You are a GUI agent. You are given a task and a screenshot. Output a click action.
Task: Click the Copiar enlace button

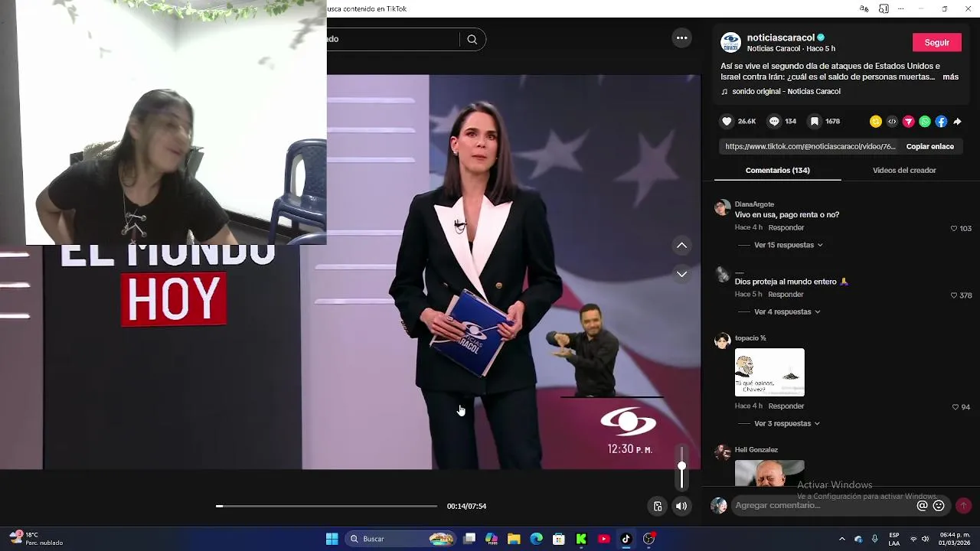929,146
